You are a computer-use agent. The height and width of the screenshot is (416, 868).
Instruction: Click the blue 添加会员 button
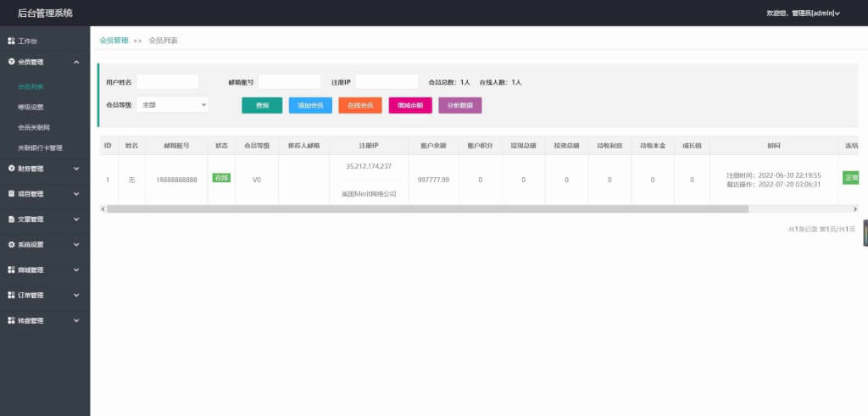pos(310,105)
